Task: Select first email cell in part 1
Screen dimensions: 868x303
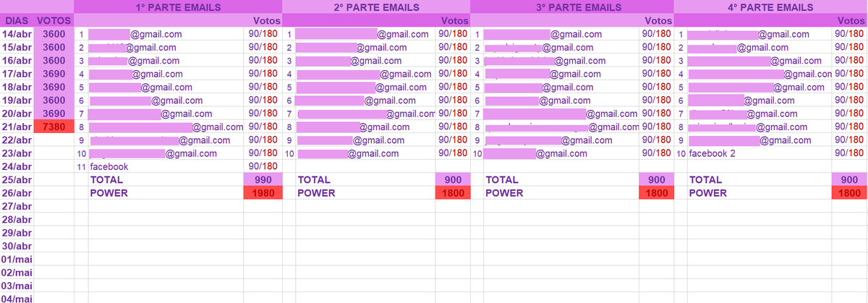Action: click(166, 34)
